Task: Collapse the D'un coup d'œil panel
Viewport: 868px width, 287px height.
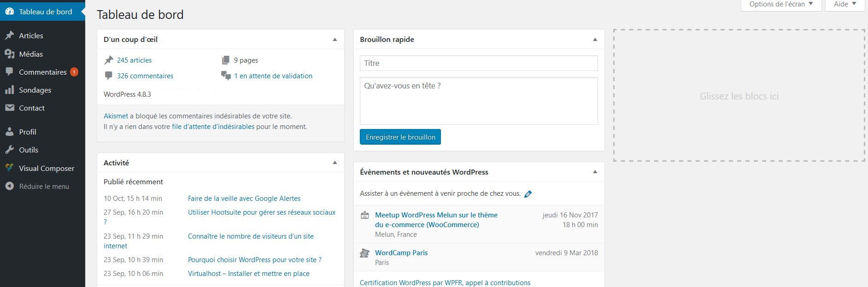Action: point(335,40)
